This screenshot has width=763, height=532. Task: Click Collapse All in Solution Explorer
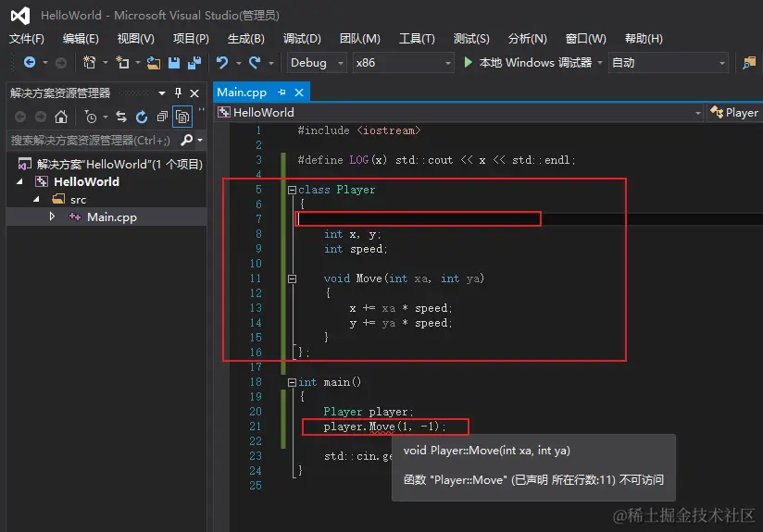162,117
